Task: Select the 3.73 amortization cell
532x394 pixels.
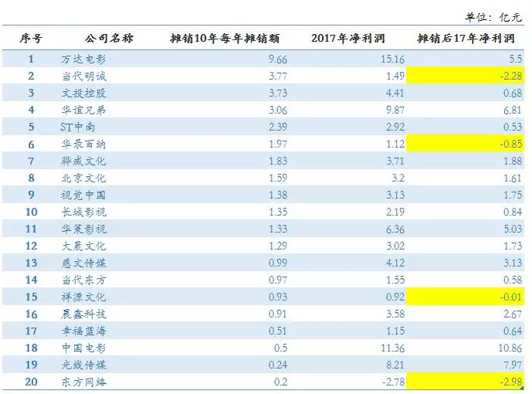Action: [278, 93]
